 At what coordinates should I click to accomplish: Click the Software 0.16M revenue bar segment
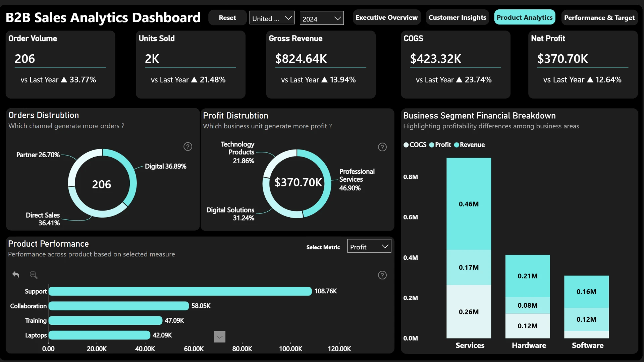click(586, 292)
